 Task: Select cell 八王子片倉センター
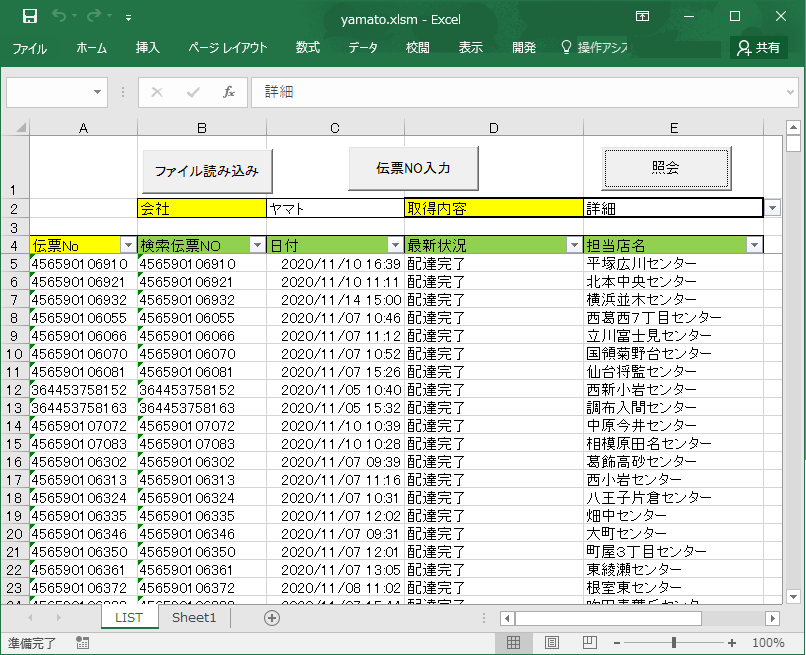pyautogui.click(x=673, y=498)
